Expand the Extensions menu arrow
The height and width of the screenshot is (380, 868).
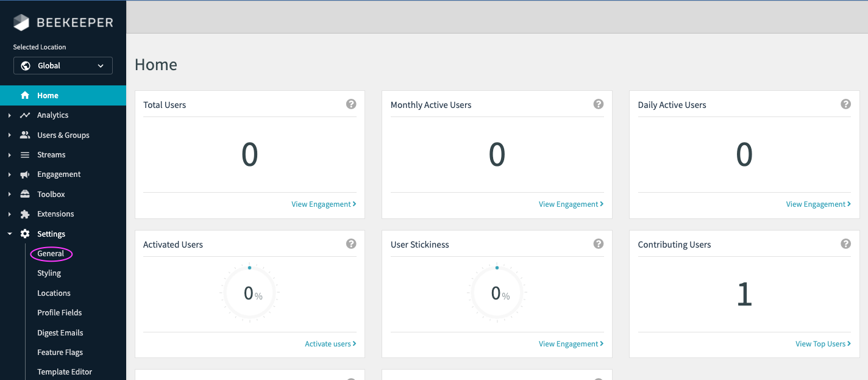pos(10,214)
